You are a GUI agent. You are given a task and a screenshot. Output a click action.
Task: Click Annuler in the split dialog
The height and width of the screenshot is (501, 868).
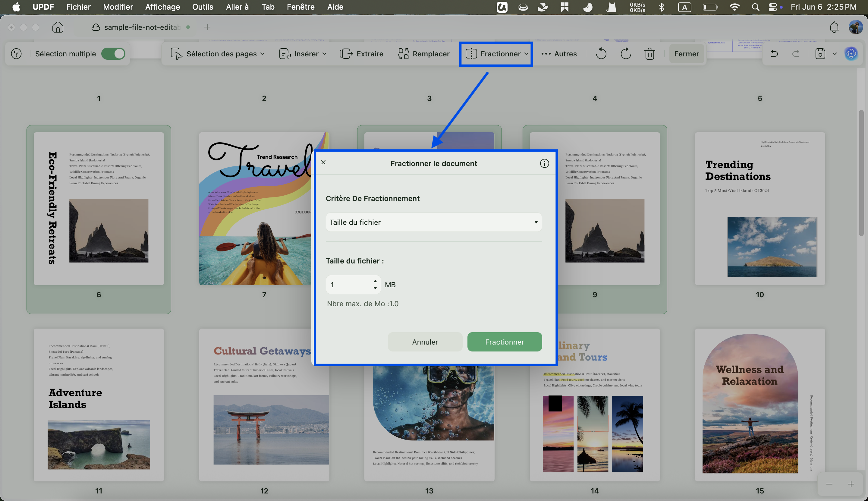click(425, 342)
